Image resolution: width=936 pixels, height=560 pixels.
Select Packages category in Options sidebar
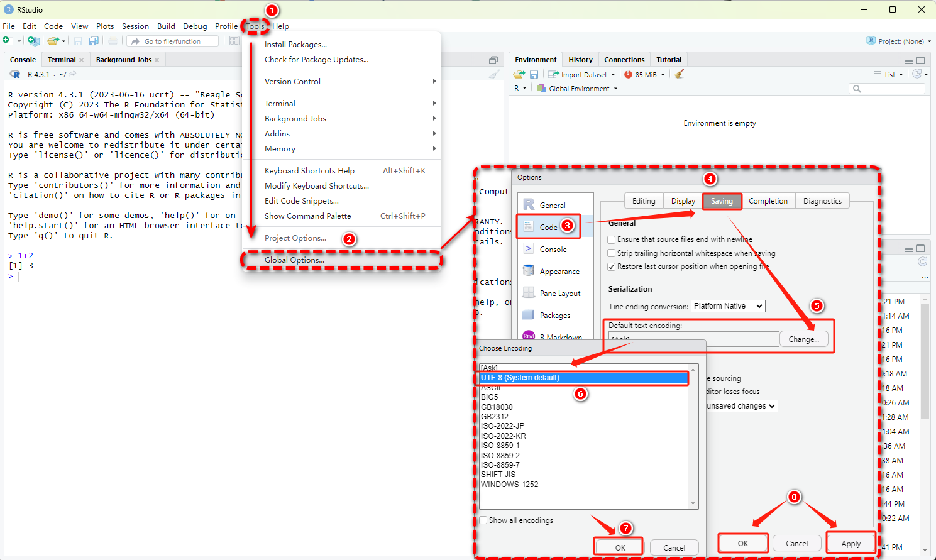tap(555, 316)
